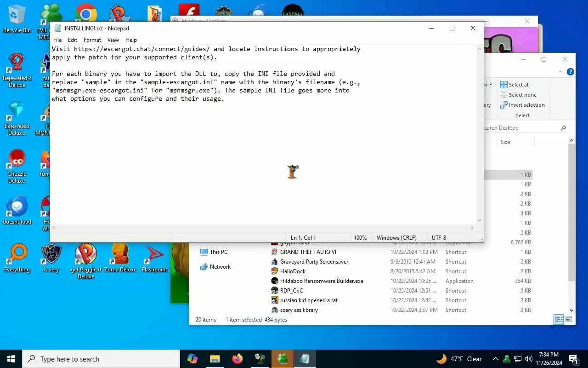Open the notification center icon

[x=573, y=359]
